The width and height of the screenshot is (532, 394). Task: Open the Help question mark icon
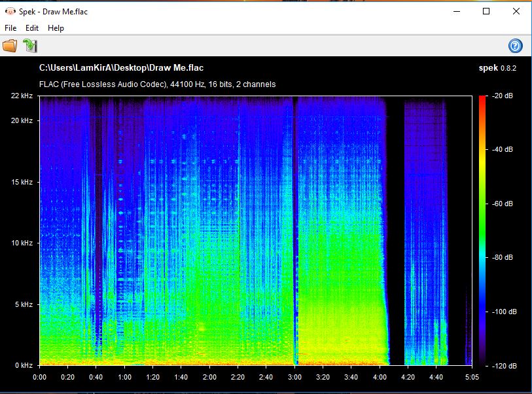tap(515, 45)
